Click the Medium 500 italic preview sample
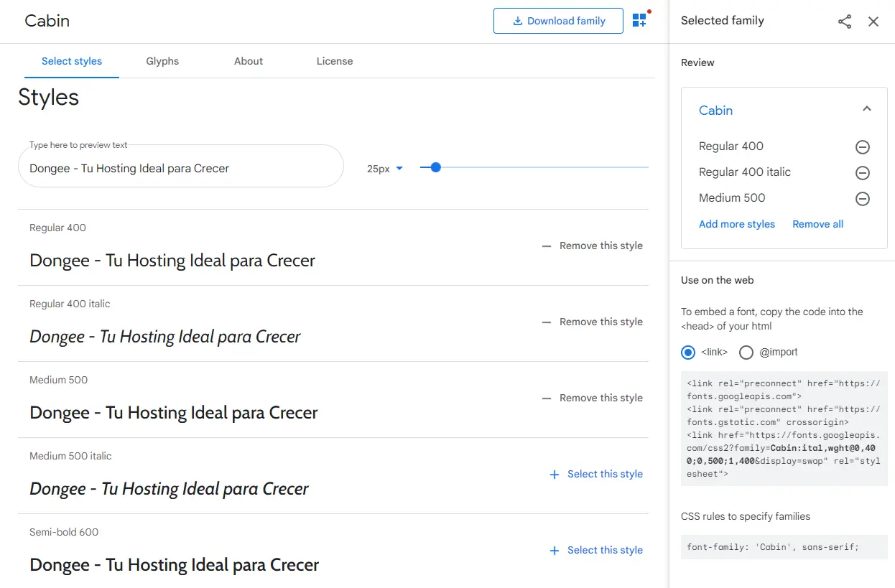895x588 pixels. pyautogui.click(x=169, y=489)
